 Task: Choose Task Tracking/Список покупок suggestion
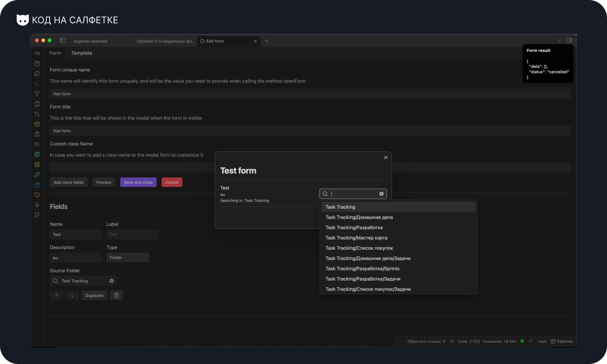pyautogui.click(x=398, y=248)
